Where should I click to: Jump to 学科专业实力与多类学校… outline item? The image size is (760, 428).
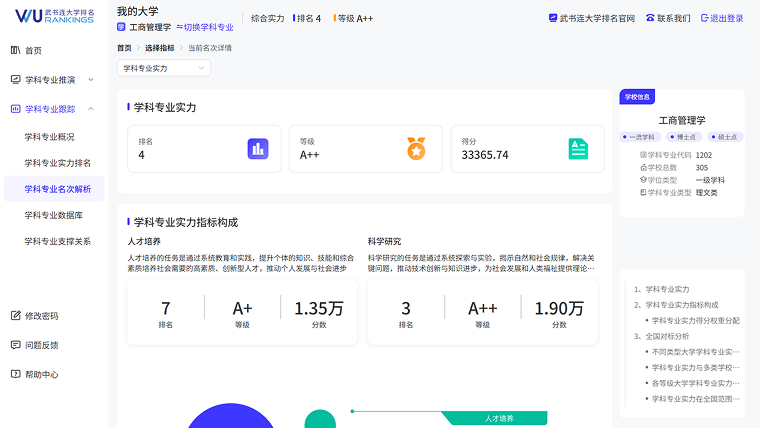point(696,367)
